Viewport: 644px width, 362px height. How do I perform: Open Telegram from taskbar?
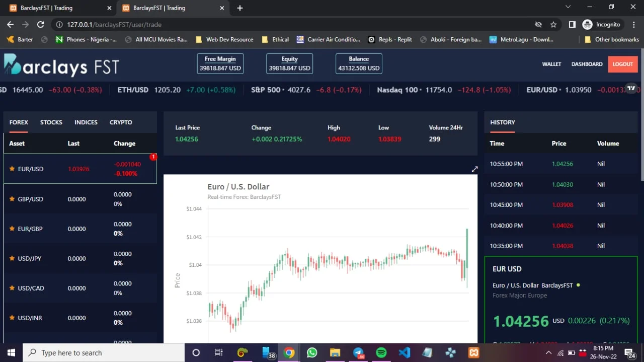pyautogui.click(x=358, y=353)
